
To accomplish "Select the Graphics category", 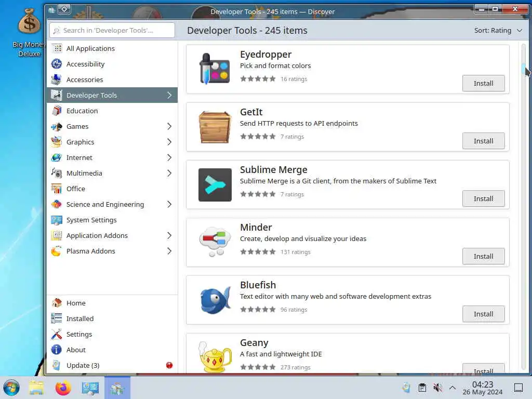I will (x=112, y=142).
